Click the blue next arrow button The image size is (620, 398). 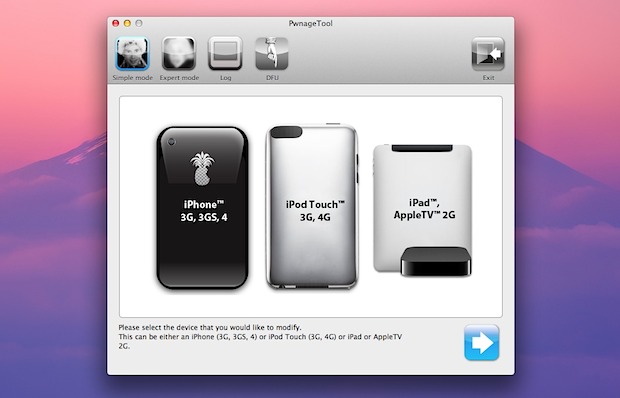[x=482, y=343]
